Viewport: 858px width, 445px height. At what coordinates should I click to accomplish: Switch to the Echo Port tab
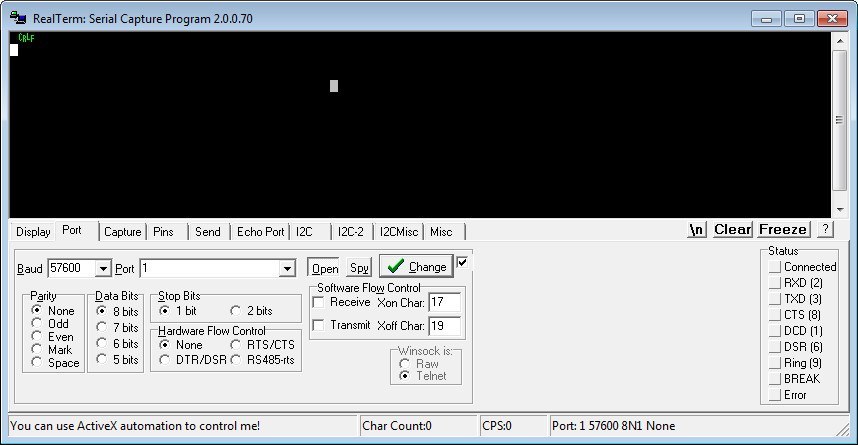tap(260, 232)
